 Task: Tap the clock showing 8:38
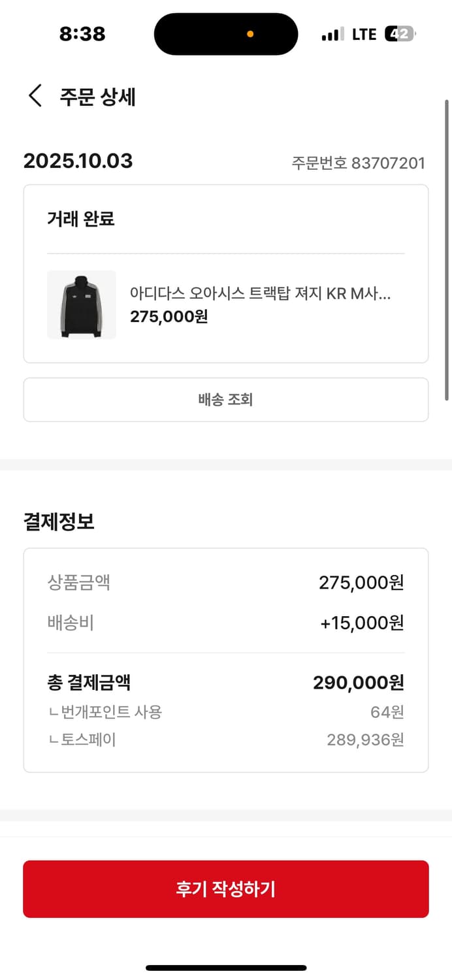pos(84,33)
